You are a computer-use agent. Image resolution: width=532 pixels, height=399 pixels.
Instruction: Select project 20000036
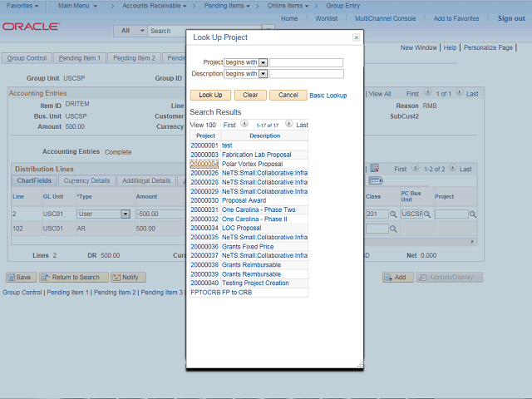coord(204,247)
